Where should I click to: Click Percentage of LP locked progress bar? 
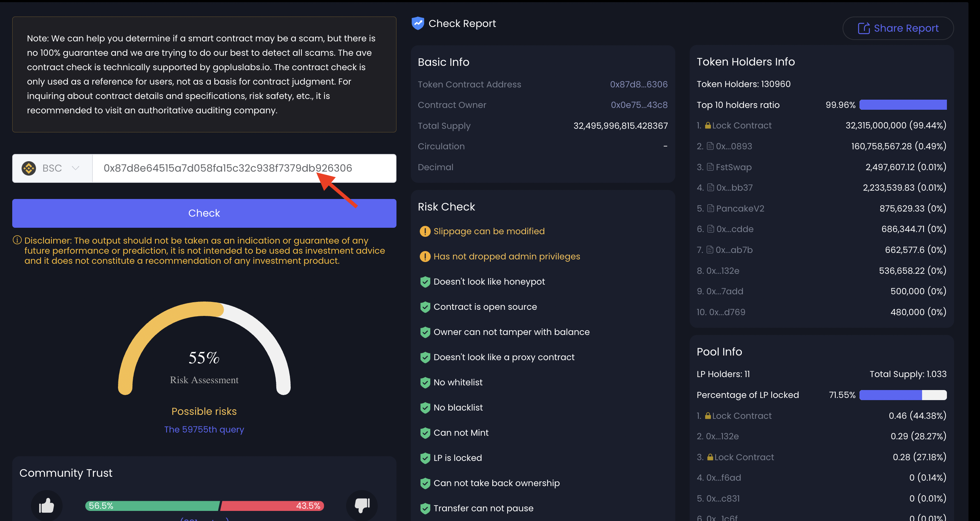tap(903, 395)
